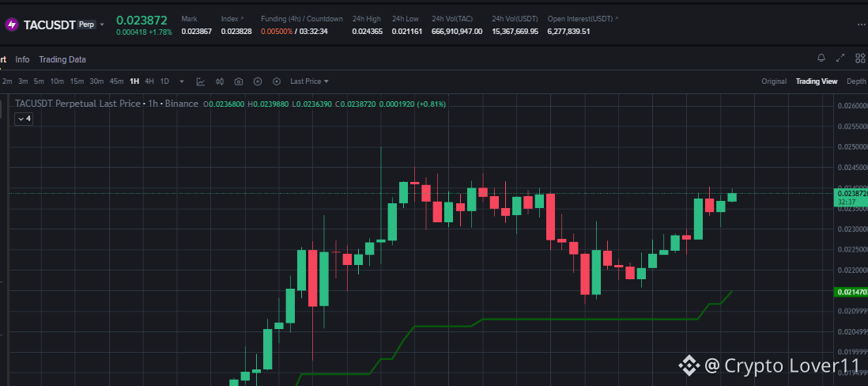Click the Index price value 0.023828
This screenshot has height=386, width=868.
coord(236,31)
